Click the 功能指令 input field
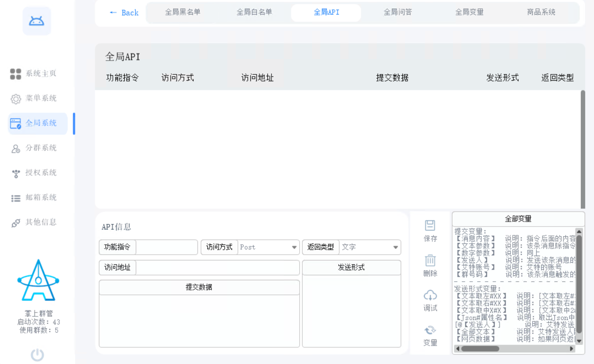Viewport: 594px width, 364px height. point(167,247)
